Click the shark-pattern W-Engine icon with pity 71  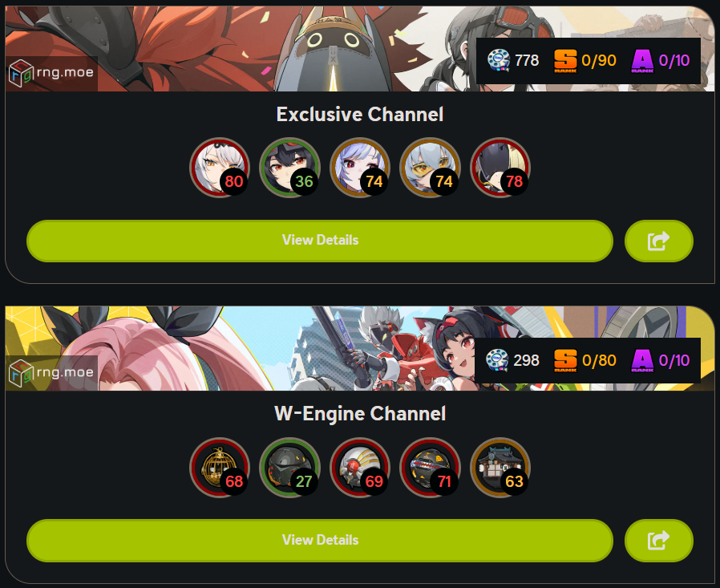click(x=430, y=468)
